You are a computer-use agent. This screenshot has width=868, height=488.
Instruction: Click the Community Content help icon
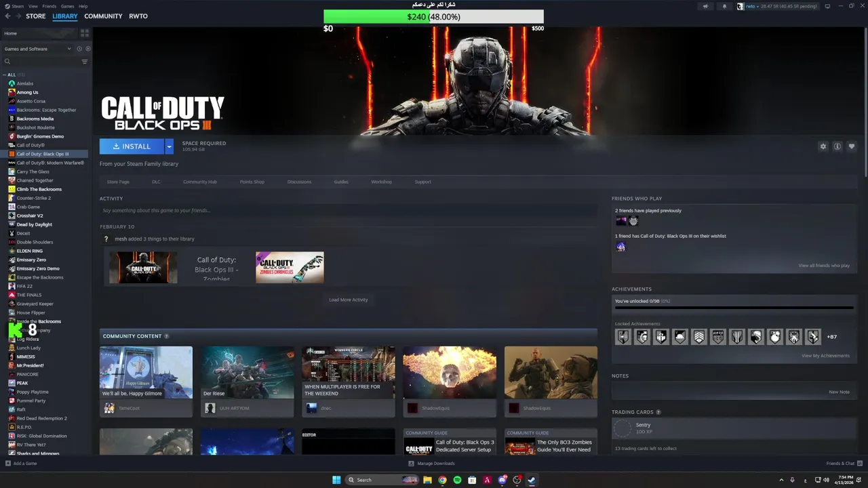tap(166, 336)
